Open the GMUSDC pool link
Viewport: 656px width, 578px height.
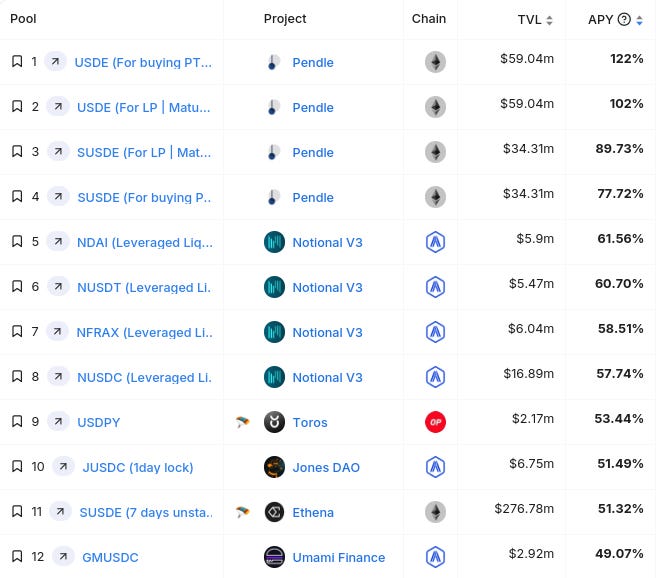[x=110, y=557]
